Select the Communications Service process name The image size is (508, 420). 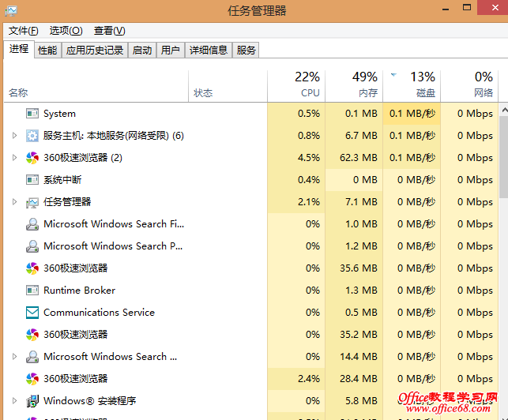click(99, 313)
